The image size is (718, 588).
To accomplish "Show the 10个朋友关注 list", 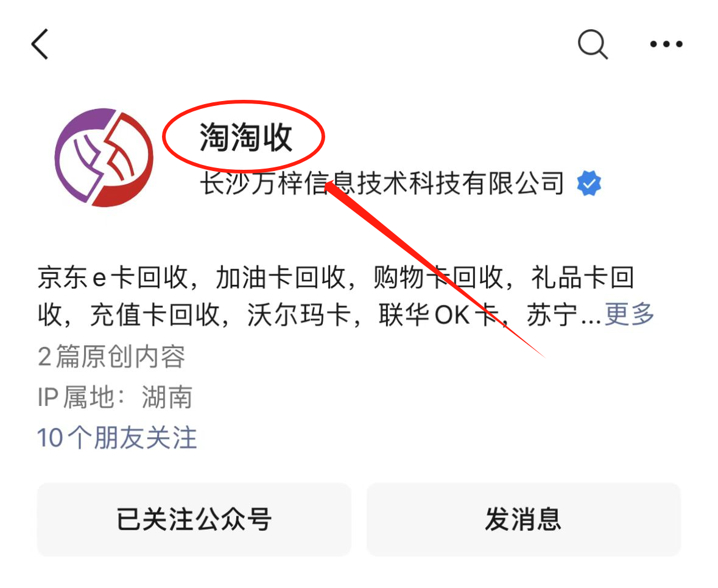I will (x=117, y=438).
